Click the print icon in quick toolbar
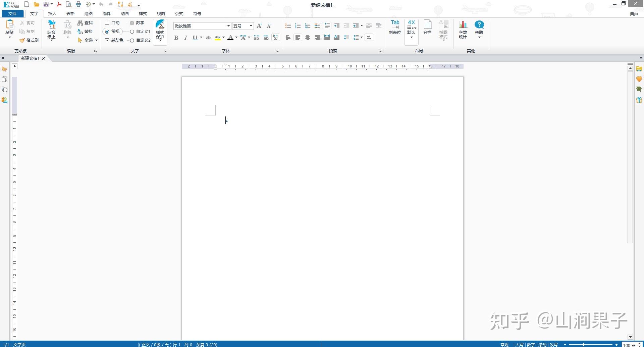 78,4
